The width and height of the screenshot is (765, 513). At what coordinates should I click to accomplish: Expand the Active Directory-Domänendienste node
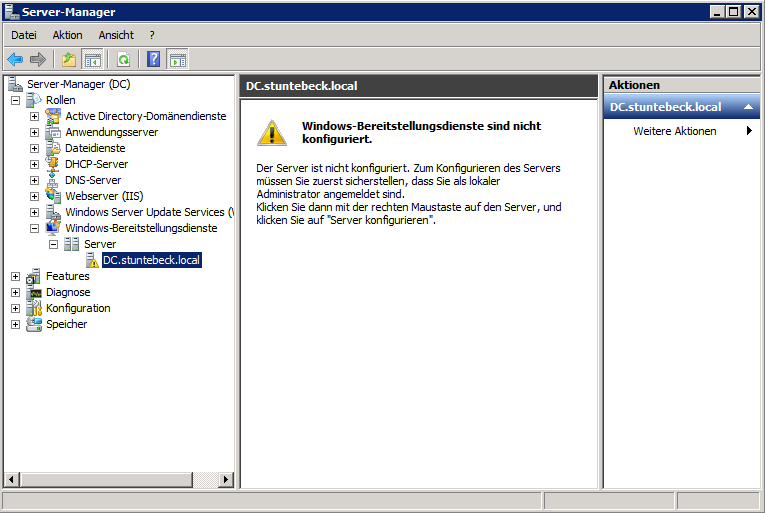tap(34, 116)
